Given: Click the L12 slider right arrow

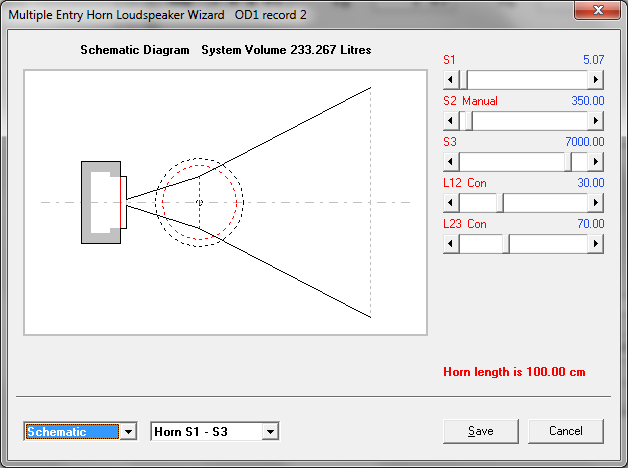Looking at the screenshot, I should click(x=596, y=203).
